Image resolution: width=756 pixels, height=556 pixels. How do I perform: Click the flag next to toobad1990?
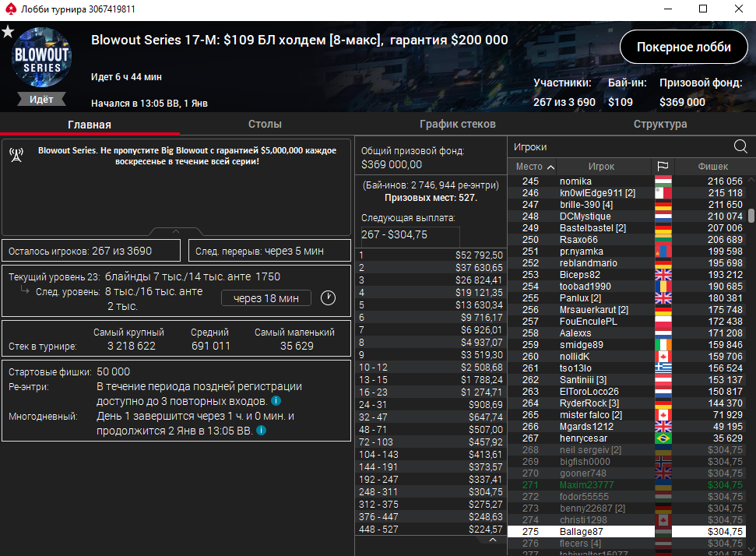(x=663, y=287)
